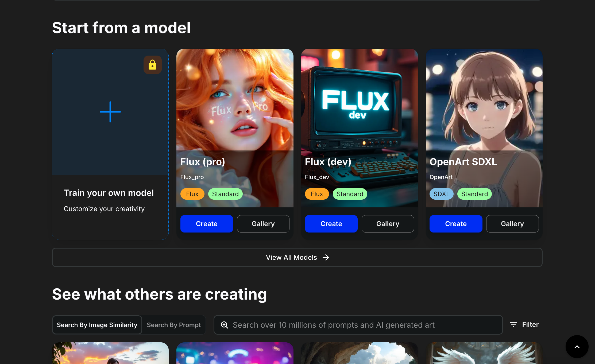Viewport: 595px width, 364px height.
Task: Open the Filter options
Action: [x=524, y=325]
